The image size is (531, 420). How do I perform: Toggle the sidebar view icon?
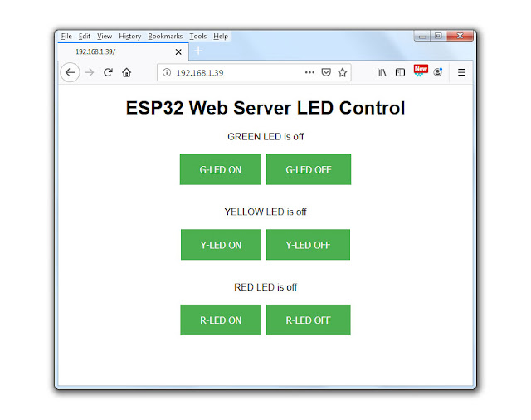[x=400, y=72]
